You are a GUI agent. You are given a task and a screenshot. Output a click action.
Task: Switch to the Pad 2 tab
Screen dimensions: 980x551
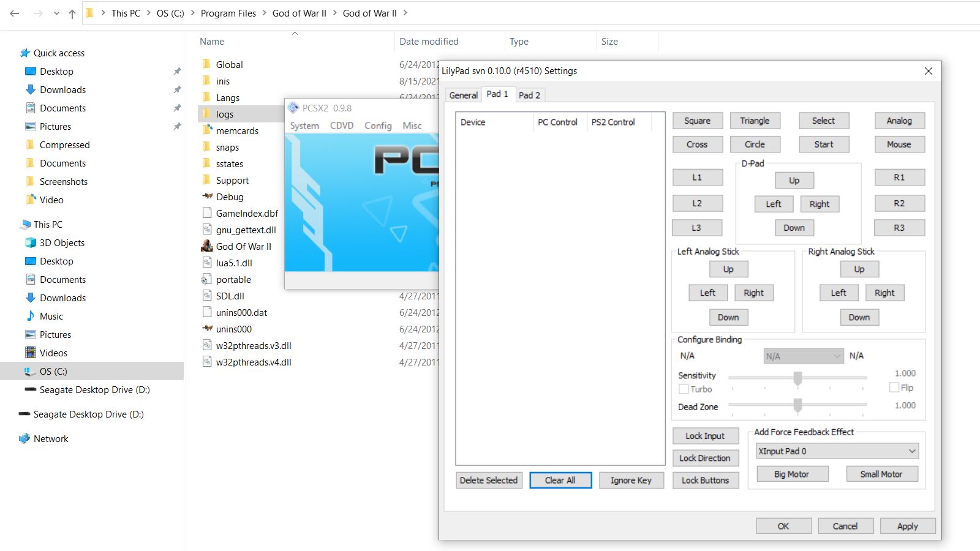tap(529, 95)
